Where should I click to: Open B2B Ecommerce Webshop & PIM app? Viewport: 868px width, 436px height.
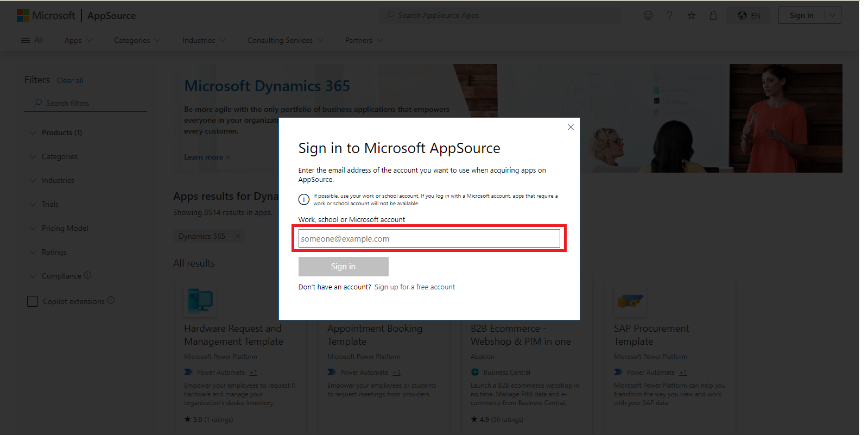coord(521,335)
